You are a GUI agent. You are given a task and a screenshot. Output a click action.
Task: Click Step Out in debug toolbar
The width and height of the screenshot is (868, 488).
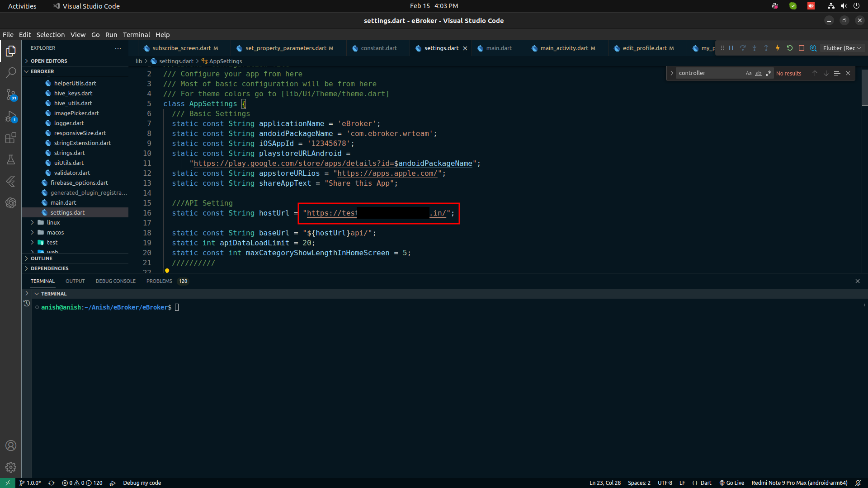(x=766, y=48)
